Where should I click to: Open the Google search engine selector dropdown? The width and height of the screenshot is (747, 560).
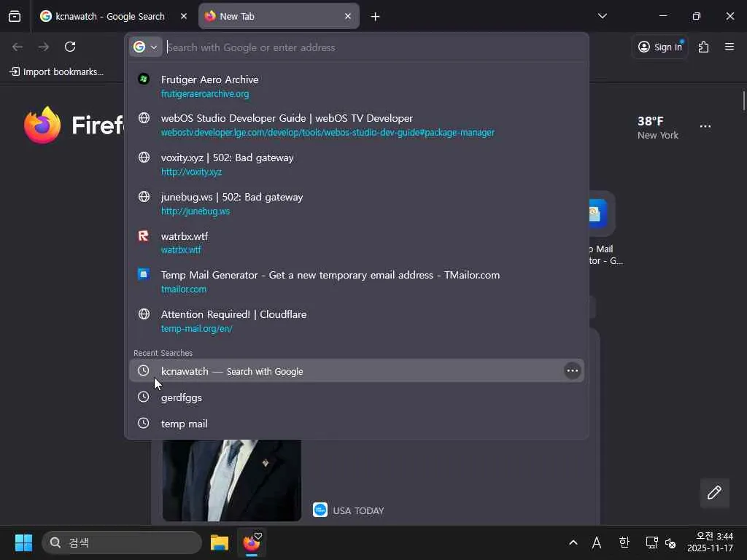point(145,47)
